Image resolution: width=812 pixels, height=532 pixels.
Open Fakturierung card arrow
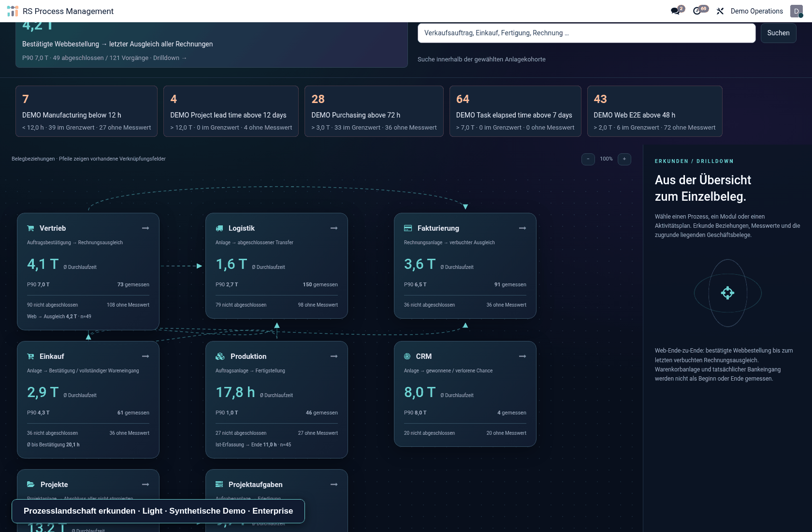click(522, 228)
